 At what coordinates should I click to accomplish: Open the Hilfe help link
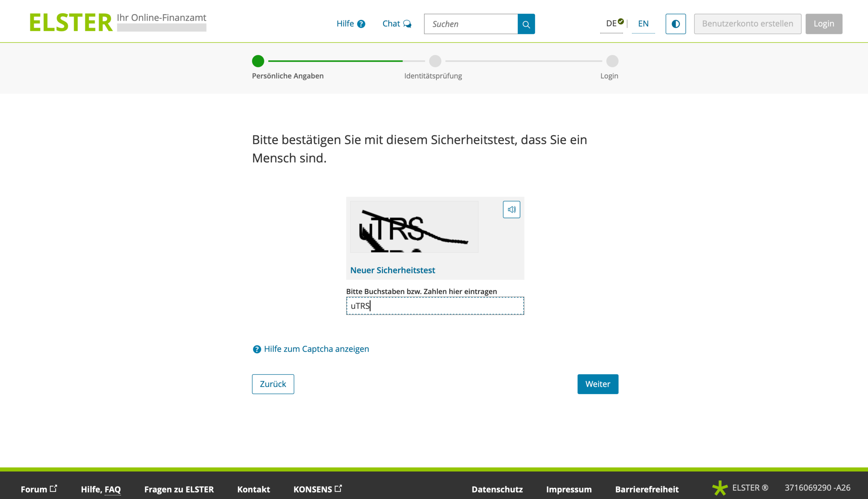(x=351, y=24)
